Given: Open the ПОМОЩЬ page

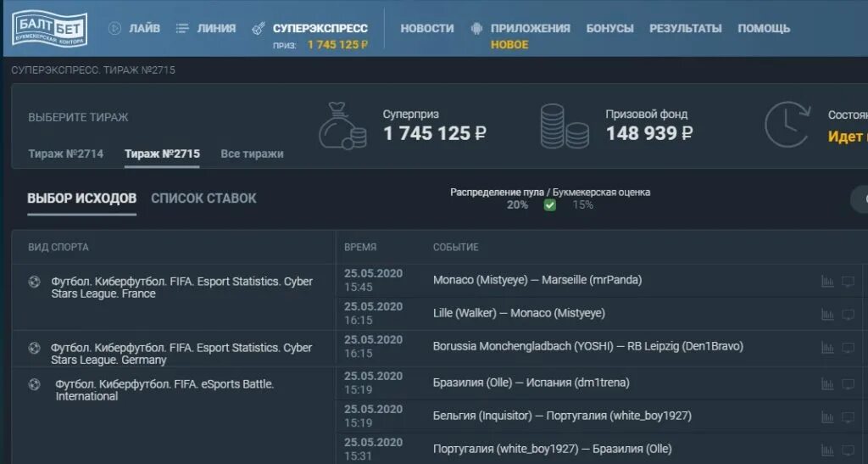Looking at the screenshot, I should pyautogui.click(x=764, y=28).
